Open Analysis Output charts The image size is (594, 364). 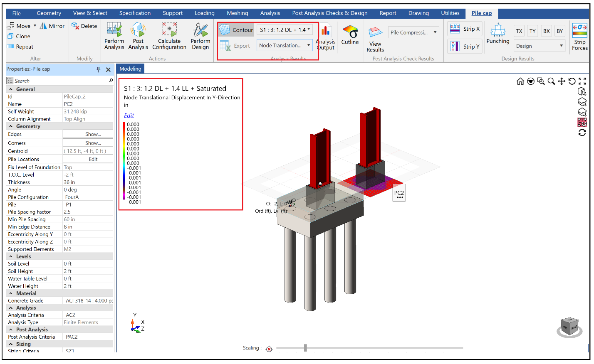click(326, 37)
